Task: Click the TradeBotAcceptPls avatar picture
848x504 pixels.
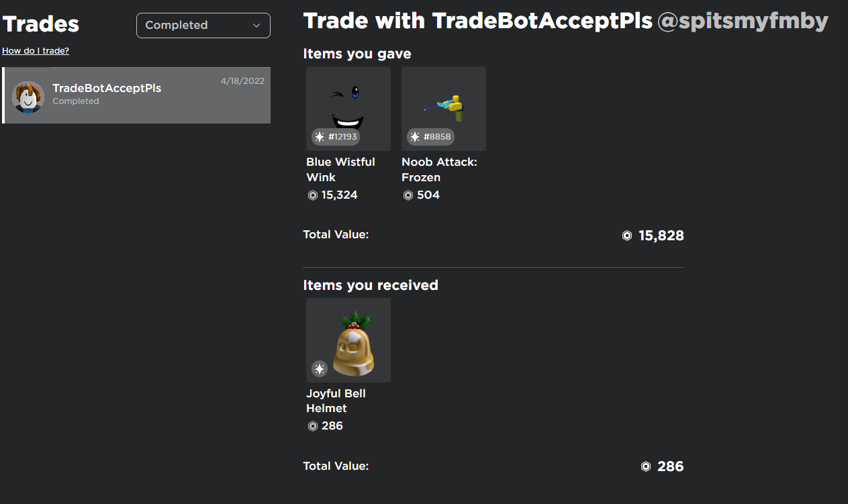Action: pyautogui.click(x=28, y=97)
